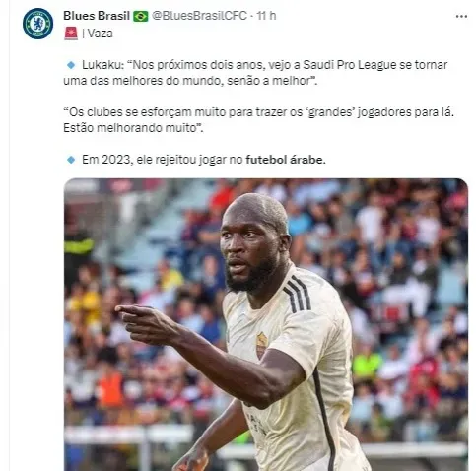Open the Chelsea crest profile avatar
Image resolution: width=476 pixels, height=471 pixels.
click(x=37, y=24)
